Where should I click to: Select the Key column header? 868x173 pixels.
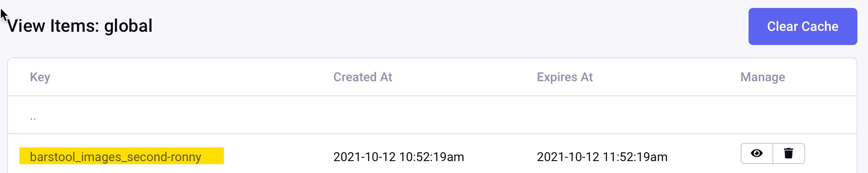click(40, 77)
